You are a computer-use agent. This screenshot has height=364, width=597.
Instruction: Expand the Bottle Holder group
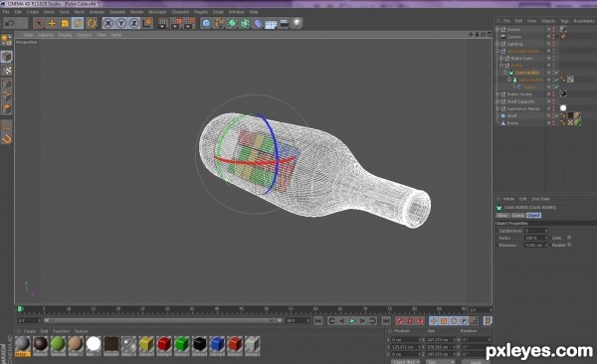click(x=497, y=94)
